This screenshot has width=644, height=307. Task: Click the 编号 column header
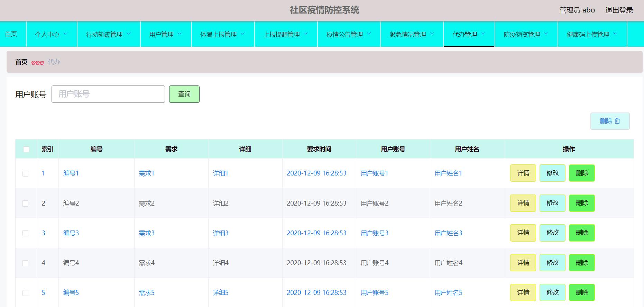[96, 149]
